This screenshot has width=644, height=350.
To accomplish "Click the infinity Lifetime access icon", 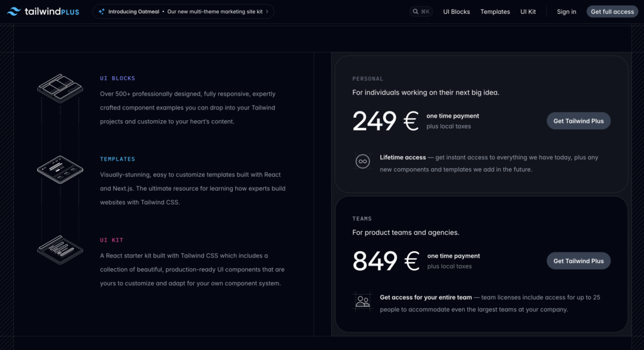I will (x=362, y=162).
